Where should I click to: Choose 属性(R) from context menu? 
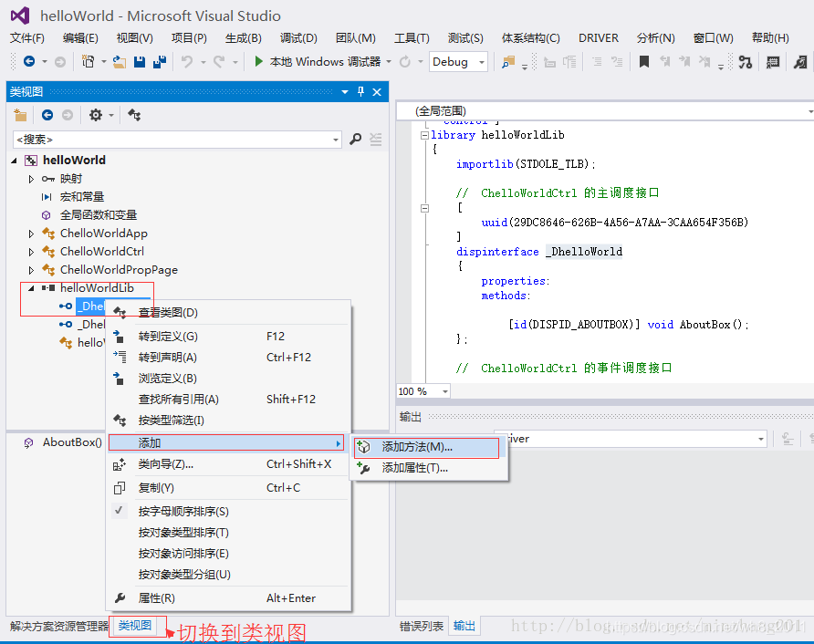tap(228, 598)
